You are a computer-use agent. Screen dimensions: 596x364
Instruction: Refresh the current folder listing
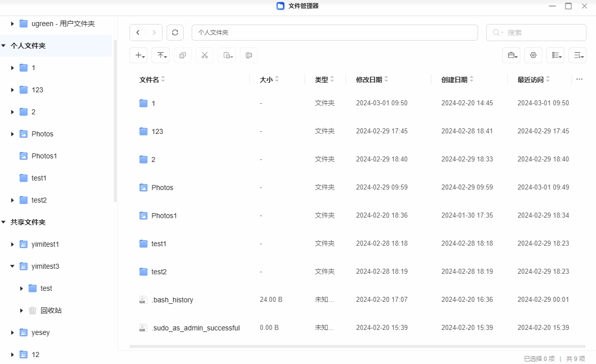[175, 33]
